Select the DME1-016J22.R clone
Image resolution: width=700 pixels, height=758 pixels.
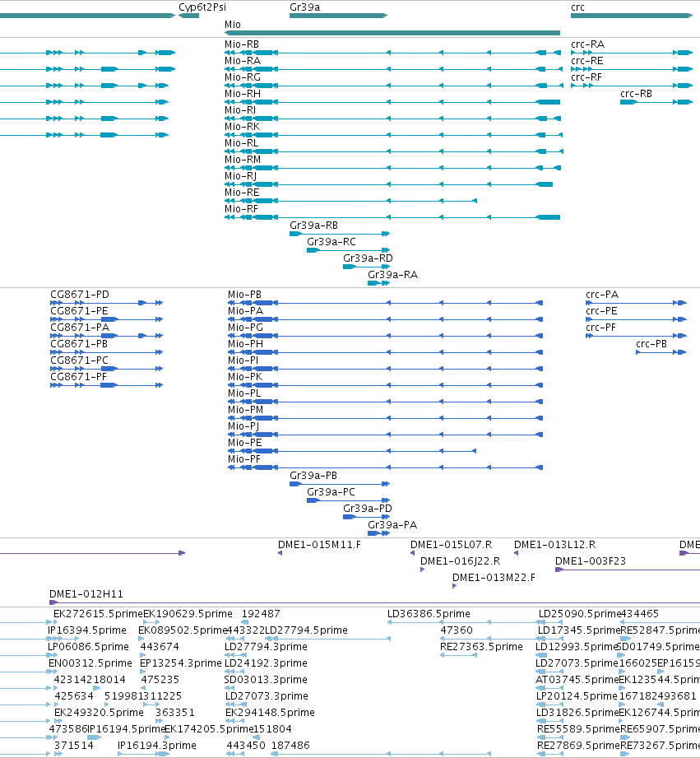(460, 561)
